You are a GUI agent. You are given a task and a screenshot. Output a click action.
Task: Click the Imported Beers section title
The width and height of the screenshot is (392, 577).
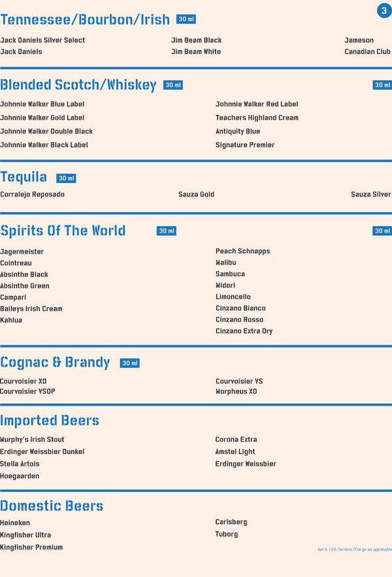pyautogui.click(x=50, y=420)
